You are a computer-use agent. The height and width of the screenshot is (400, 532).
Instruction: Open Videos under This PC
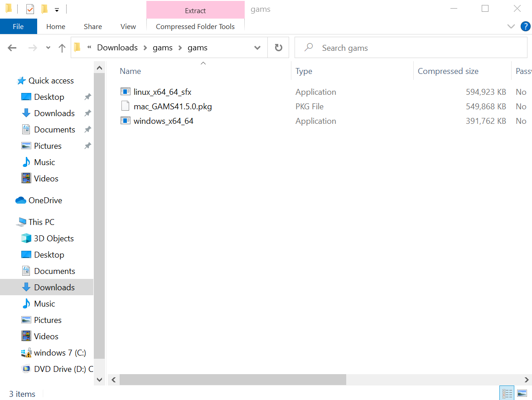click(46, 336)
